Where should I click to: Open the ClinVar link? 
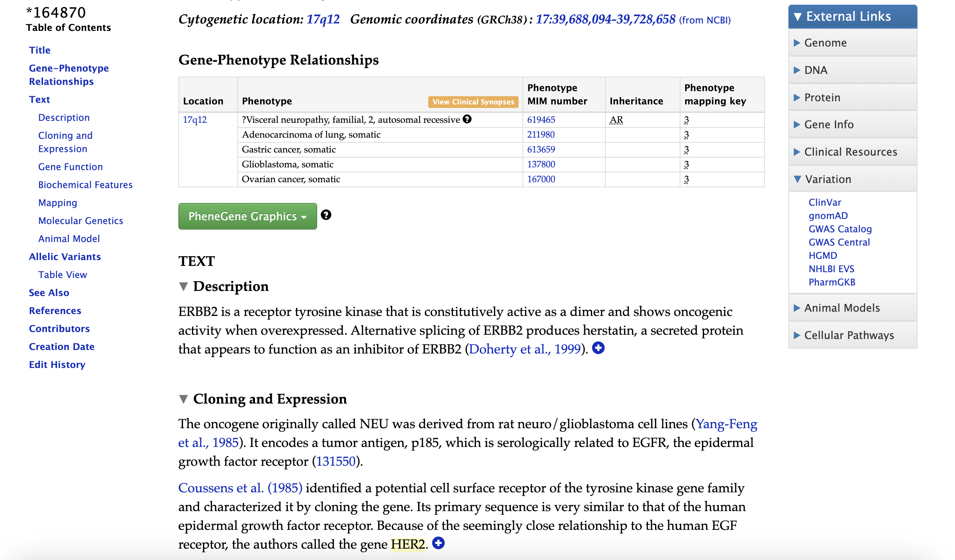coord(825,202)
